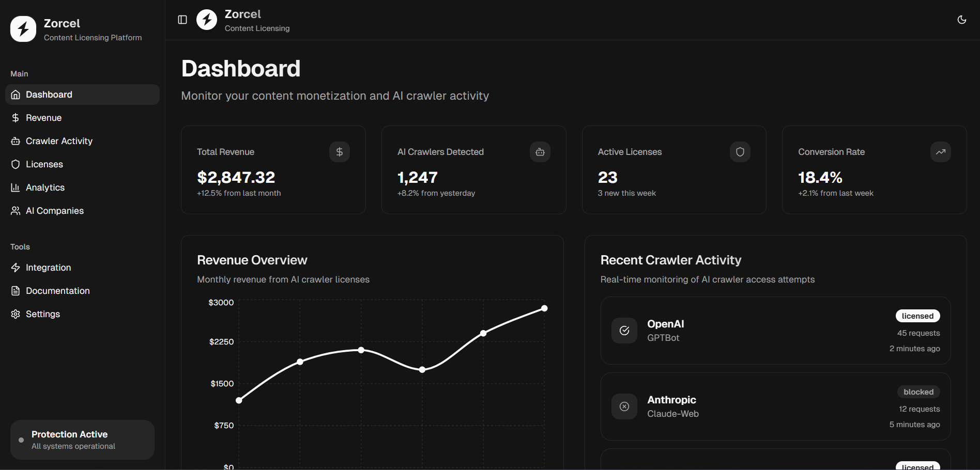
Task: Click the licensed badge on OpenAI row
Action: (x=917, y=316)
